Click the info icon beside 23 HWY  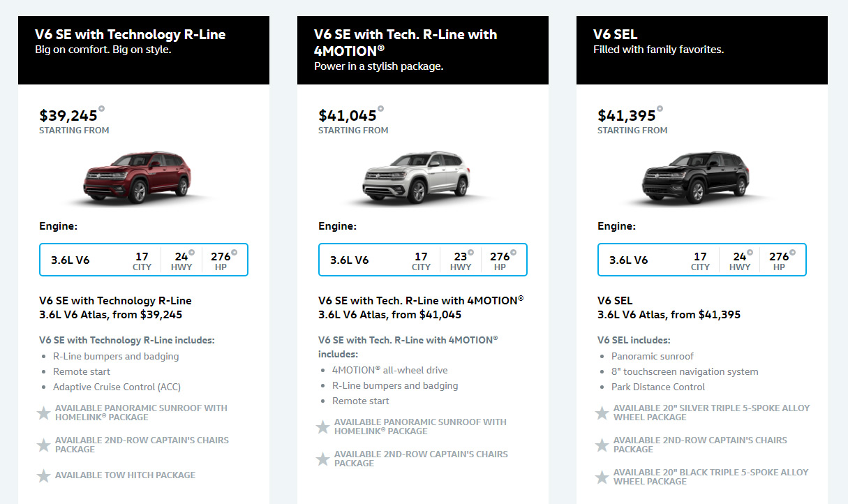pos(471,253)
